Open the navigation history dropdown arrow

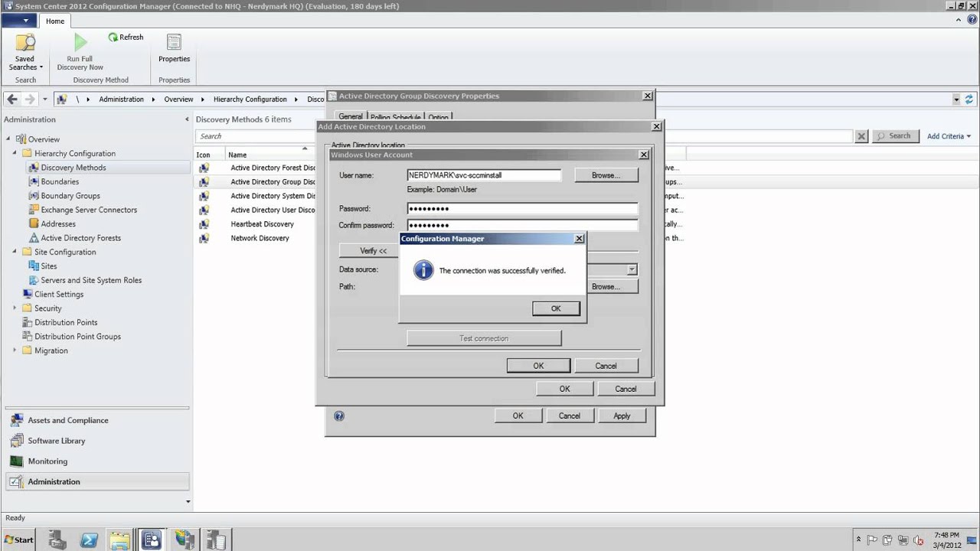[x=45, y=99]
